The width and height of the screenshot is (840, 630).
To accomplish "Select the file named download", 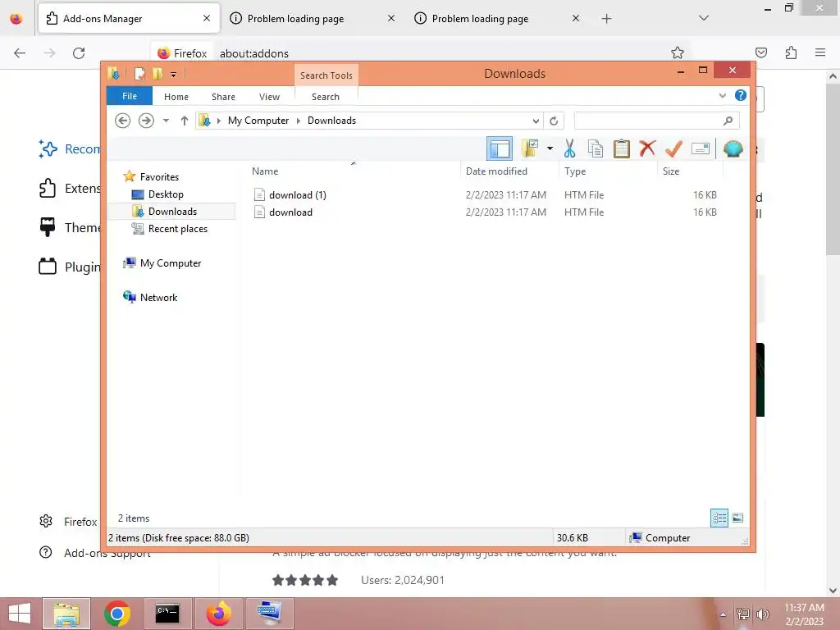I will 290,212.
